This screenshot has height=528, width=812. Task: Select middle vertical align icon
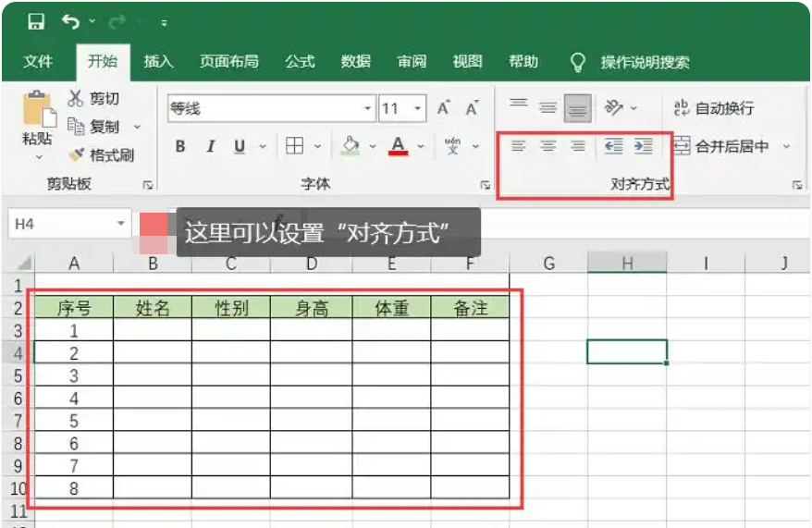coord(547,107)
